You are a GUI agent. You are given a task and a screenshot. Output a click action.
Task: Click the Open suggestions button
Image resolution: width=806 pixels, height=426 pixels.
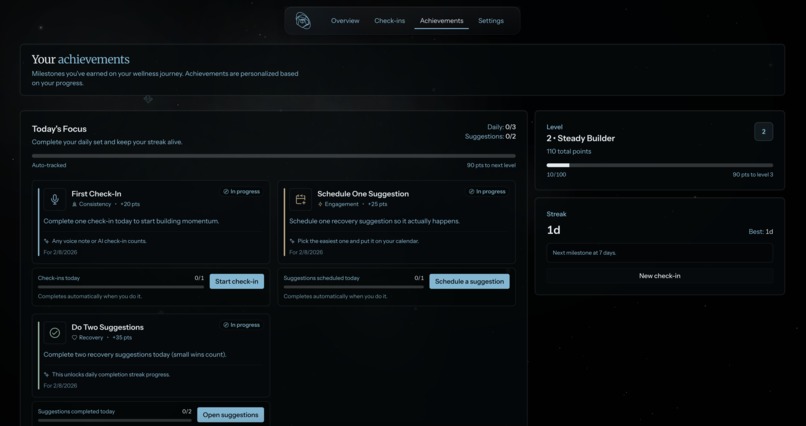pyautogui.click(x=230, y=415)
